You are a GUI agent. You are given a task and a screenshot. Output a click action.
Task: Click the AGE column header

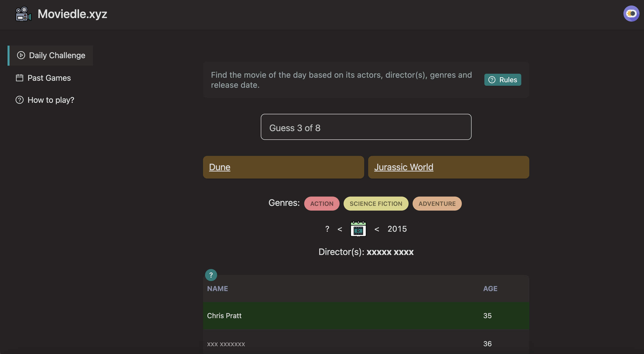tap(490, 289)
